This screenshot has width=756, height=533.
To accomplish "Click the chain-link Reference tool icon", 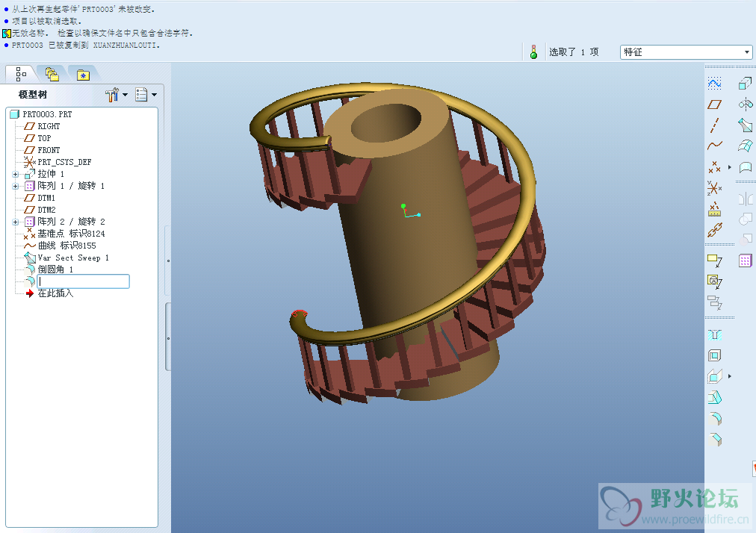I will click(714, 230).
